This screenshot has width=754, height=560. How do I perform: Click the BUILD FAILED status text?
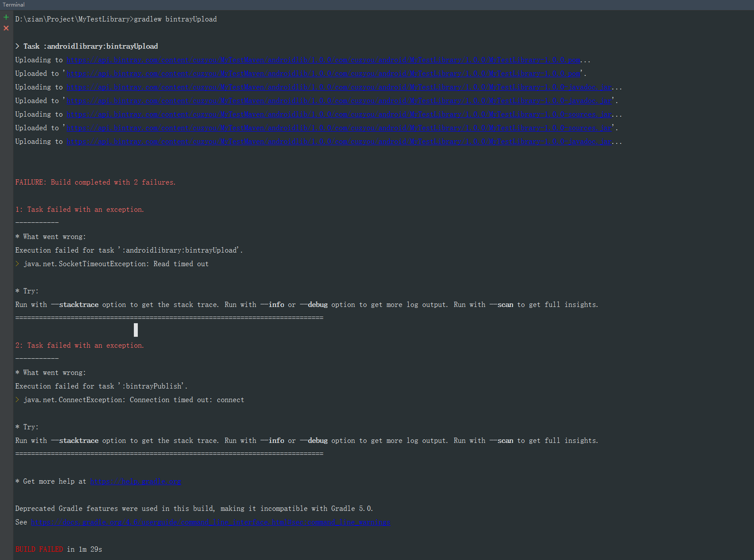pyautogui.click(x=39, y=549)
